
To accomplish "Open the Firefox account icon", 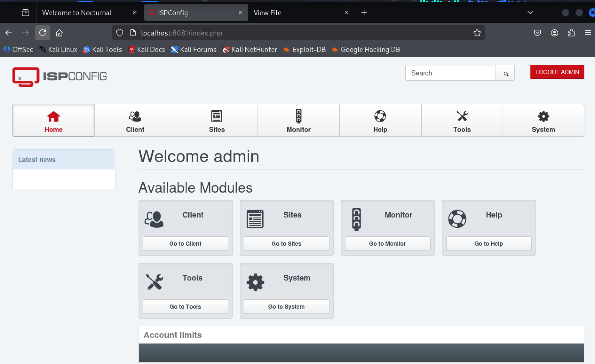I will pyautogui.click(x=554, y=33).
